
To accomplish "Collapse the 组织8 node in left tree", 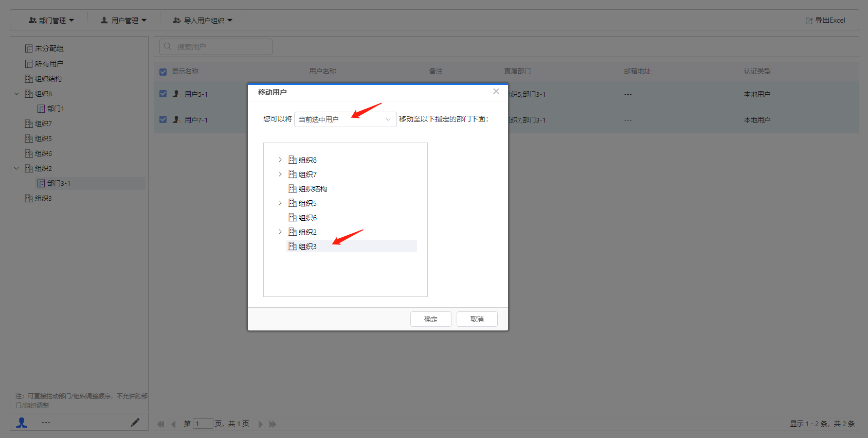I will (16, 94).
